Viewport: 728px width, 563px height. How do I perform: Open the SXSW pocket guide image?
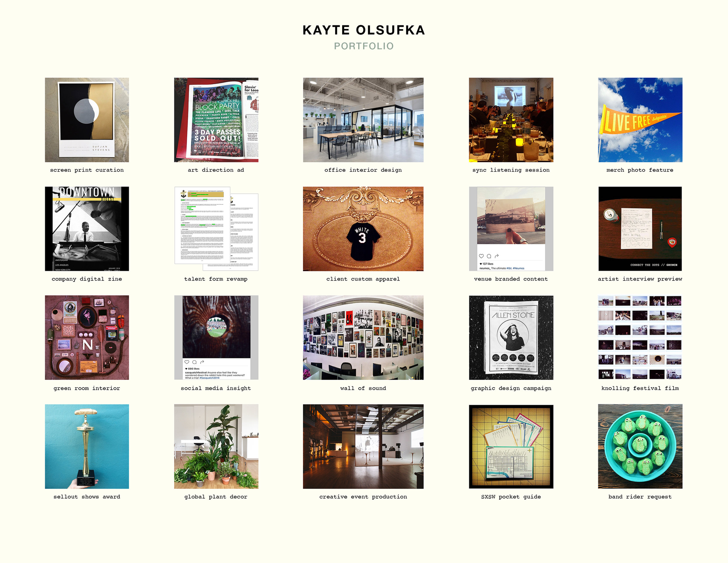pos(511,446)
